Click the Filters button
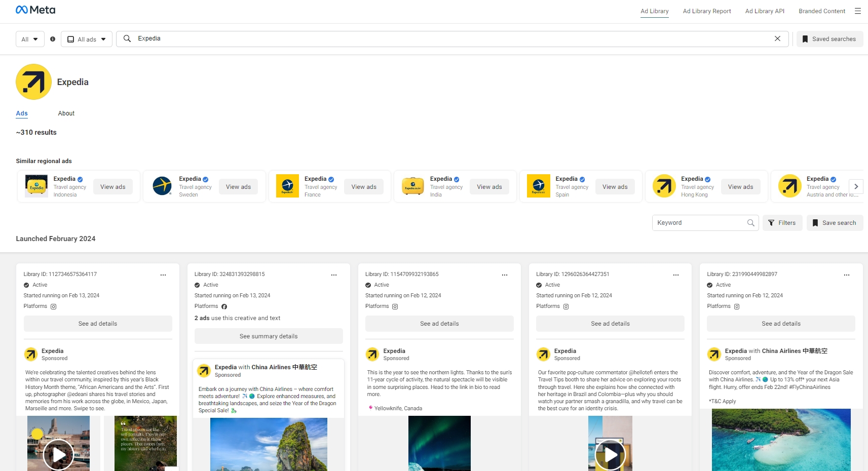 [782, 223]
